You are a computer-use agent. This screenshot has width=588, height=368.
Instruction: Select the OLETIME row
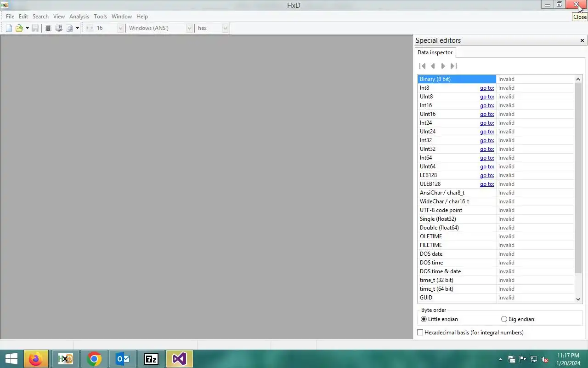[x=496, y=236]
